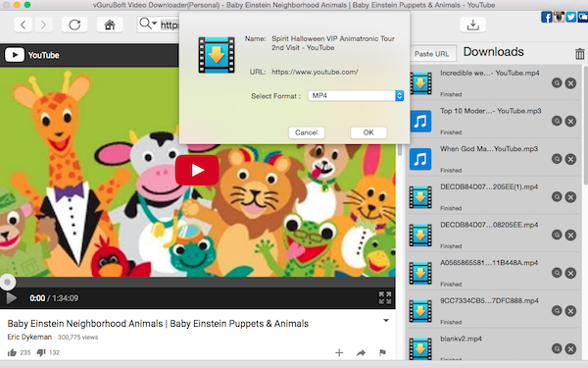Open the Twitter share icon
Image resolution: width=588 pixels, height=368 pixels.
[571, 17]
